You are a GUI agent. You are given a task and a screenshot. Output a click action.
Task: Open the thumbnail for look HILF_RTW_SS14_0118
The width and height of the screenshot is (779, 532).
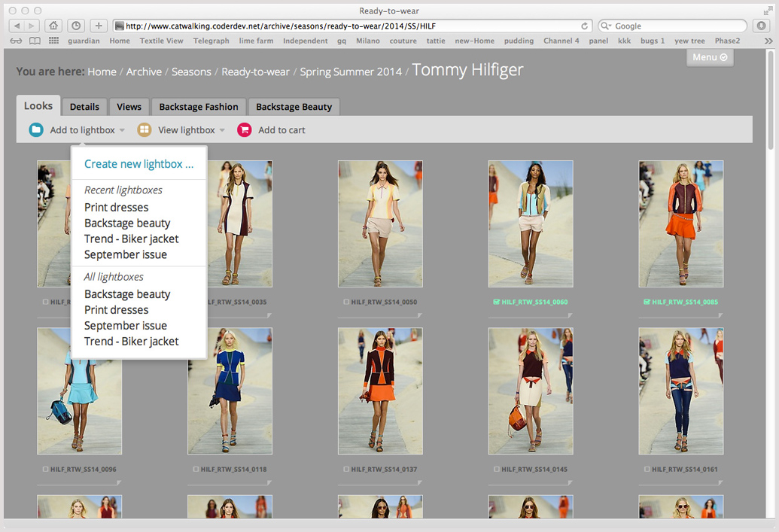(230, 391)
